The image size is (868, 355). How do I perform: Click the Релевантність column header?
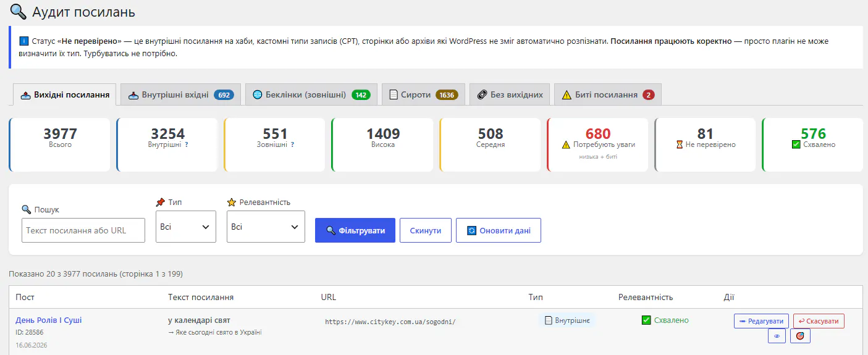pos(646,297)
